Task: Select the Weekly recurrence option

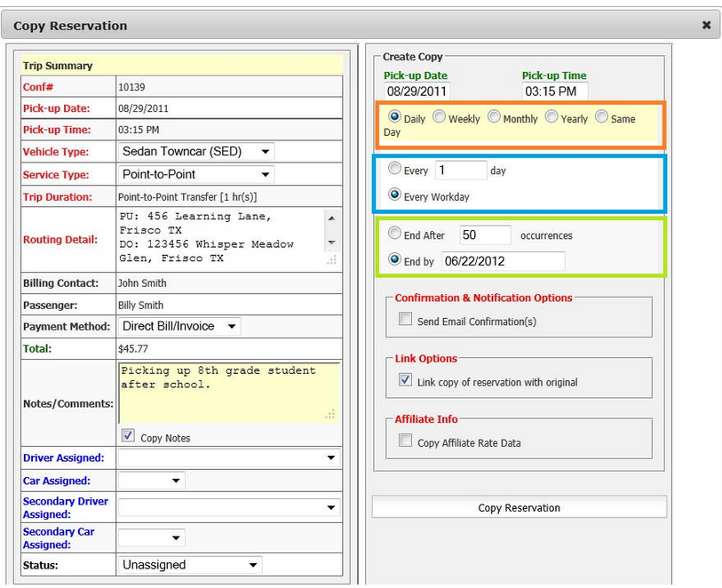Action: (439, 117)
